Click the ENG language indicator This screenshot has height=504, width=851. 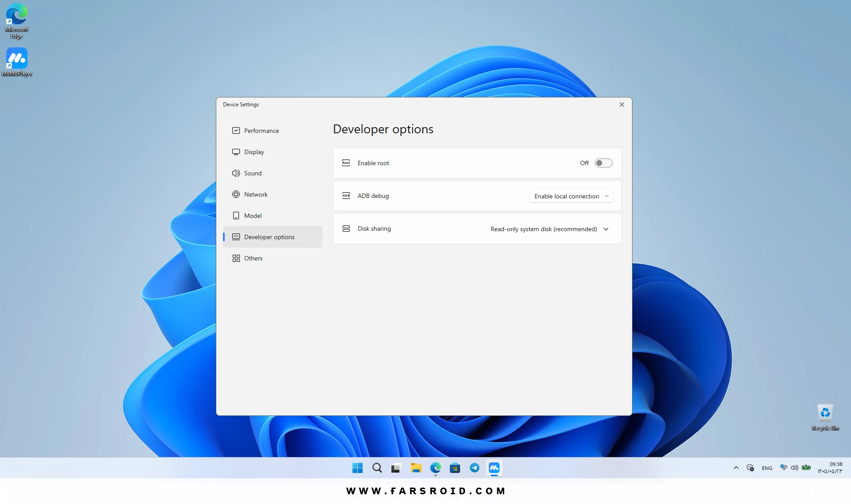(x=767, y=468)
